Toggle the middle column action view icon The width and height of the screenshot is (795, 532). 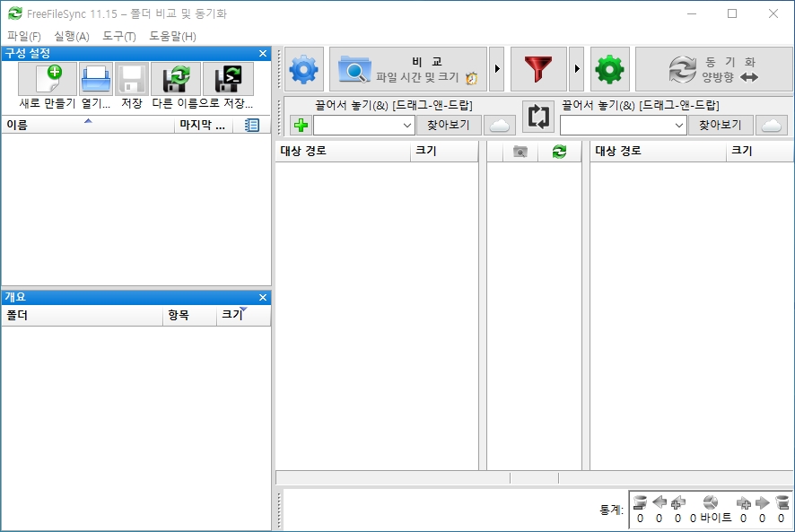pos(559,151)
